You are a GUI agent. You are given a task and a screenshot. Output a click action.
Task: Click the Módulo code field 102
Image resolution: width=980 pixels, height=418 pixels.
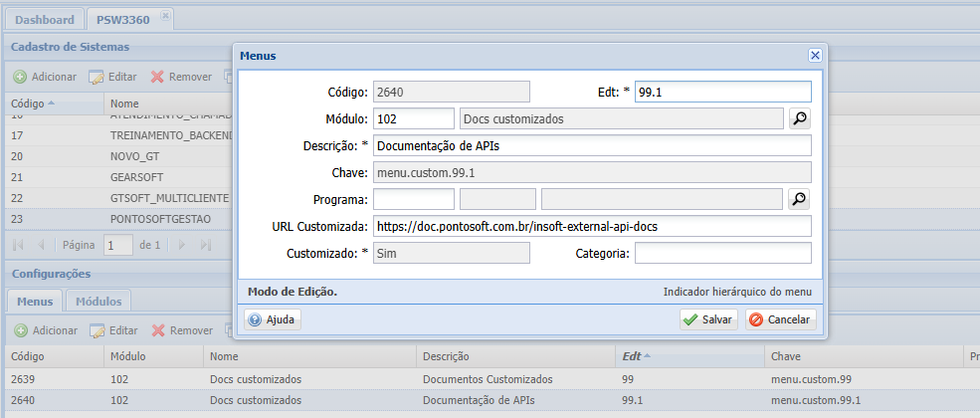(x=414, y=118)
